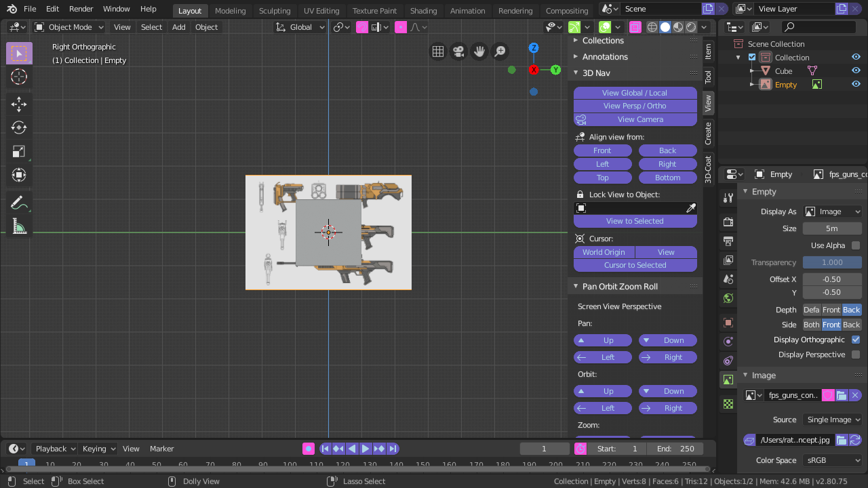Image resolution: width=868 pixels, height=488 pixels.
Task: Open Color Space sRGB dropdown
Action: click(832, 460)
